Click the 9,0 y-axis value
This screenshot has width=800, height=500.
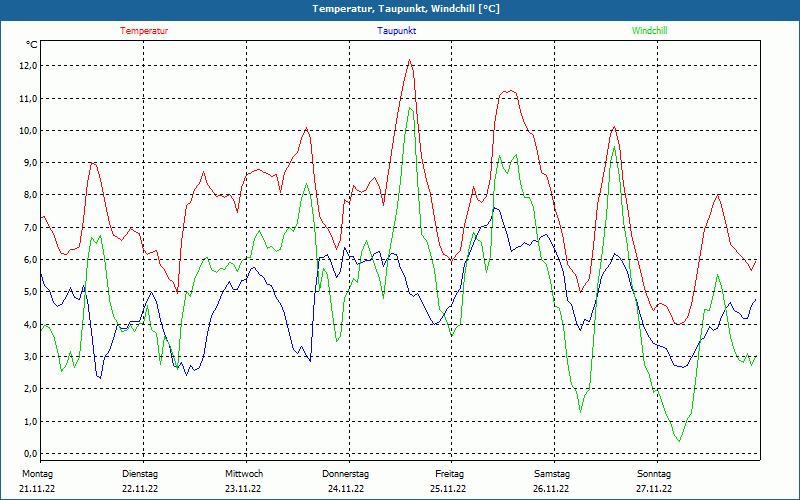[30, 163]
